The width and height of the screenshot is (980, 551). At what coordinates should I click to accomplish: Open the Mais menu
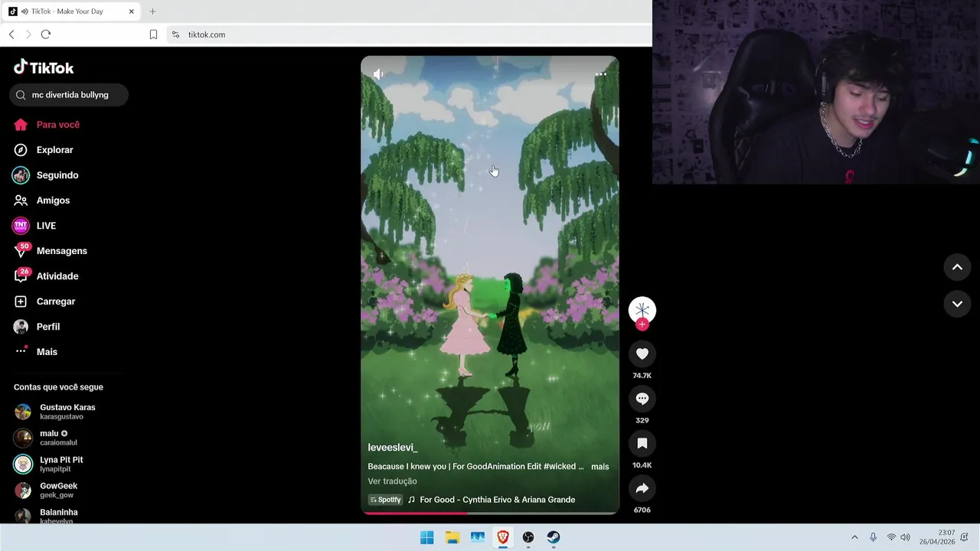[47, 352]
